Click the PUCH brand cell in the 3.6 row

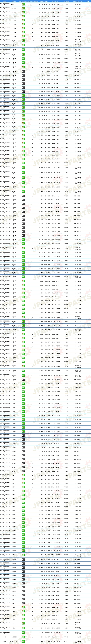[x=5, y=642]
